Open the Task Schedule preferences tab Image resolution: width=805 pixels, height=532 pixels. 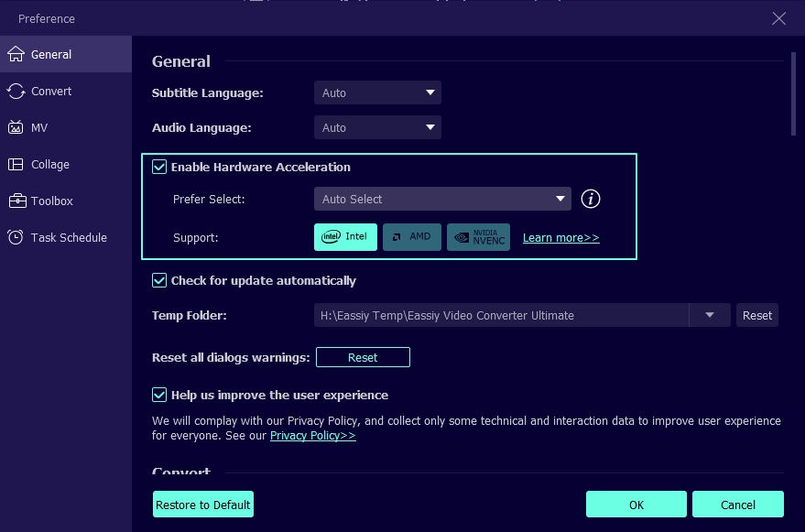click(x=66, y=237)
